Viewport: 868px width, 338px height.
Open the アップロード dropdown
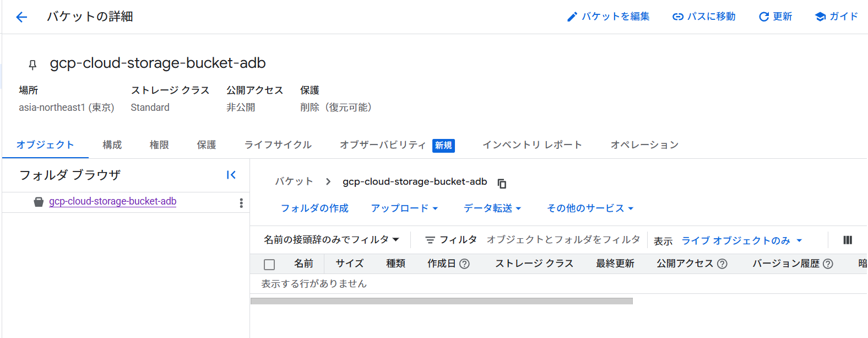(404, 208)
